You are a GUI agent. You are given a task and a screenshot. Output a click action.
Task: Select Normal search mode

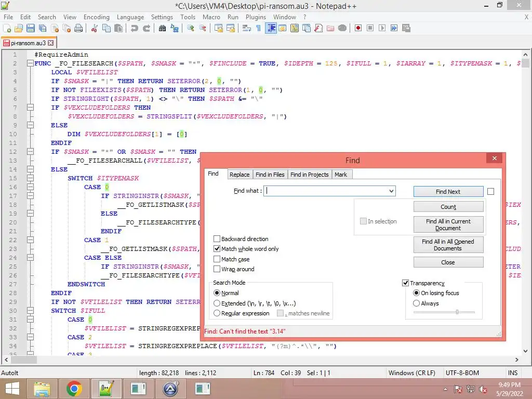click(x=217, y=293)
